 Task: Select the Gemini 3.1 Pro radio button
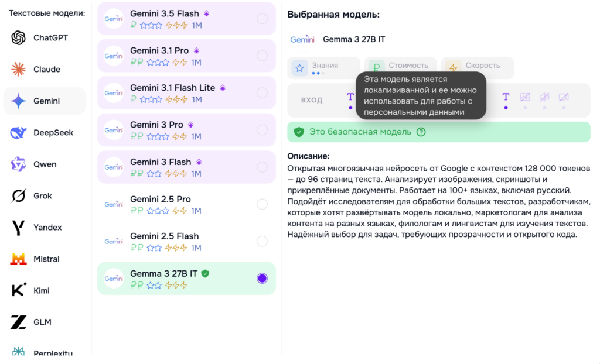pos(262,56)
